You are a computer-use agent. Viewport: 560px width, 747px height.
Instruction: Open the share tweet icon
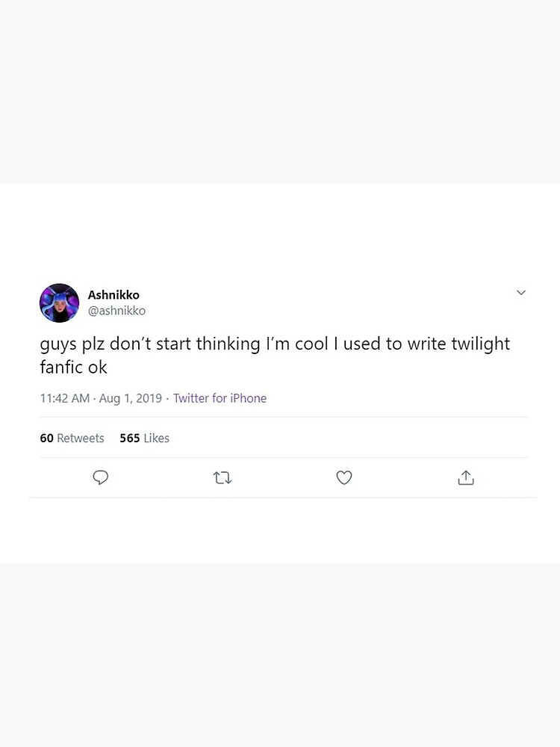click(466, 477)
